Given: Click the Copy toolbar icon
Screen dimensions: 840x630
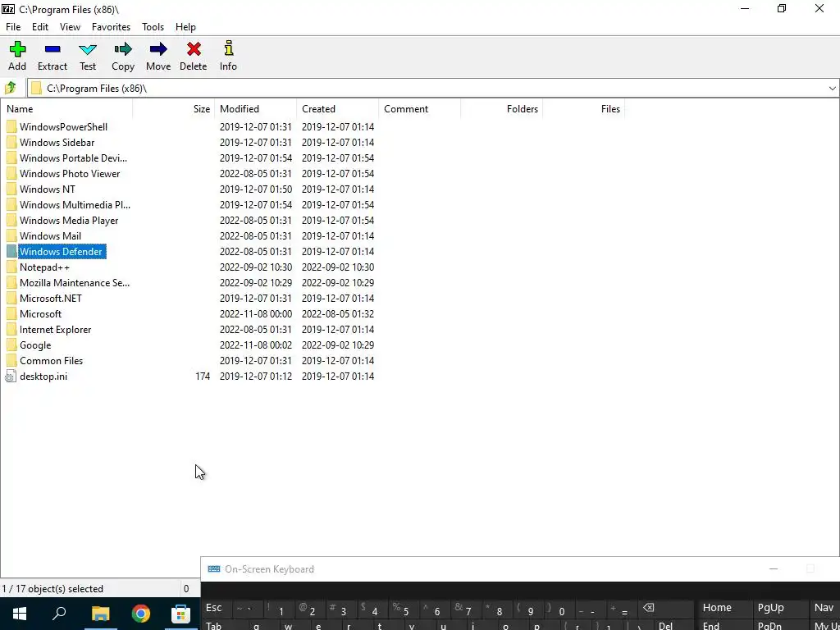Looking at the screenshot, I should (x=123, y=49).
